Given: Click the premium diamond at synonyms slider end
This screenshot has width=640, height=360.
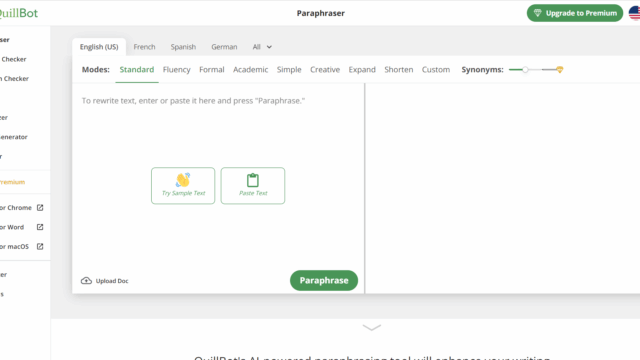Looking at the screenshot, I should pos(560,70).
